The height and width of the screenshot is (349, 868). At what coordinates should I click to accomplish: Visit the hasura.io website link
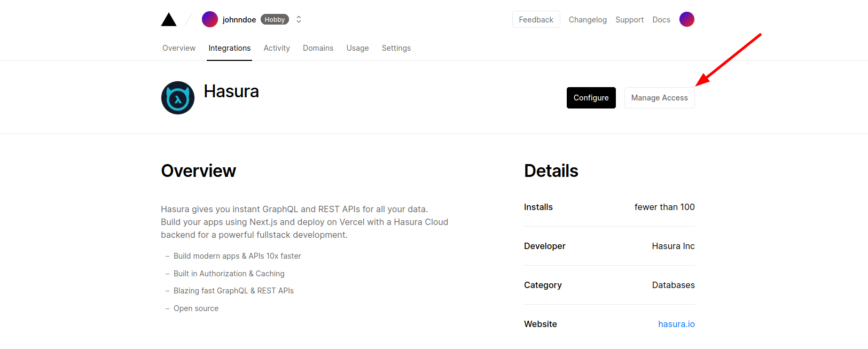click(x=676, y=324)
